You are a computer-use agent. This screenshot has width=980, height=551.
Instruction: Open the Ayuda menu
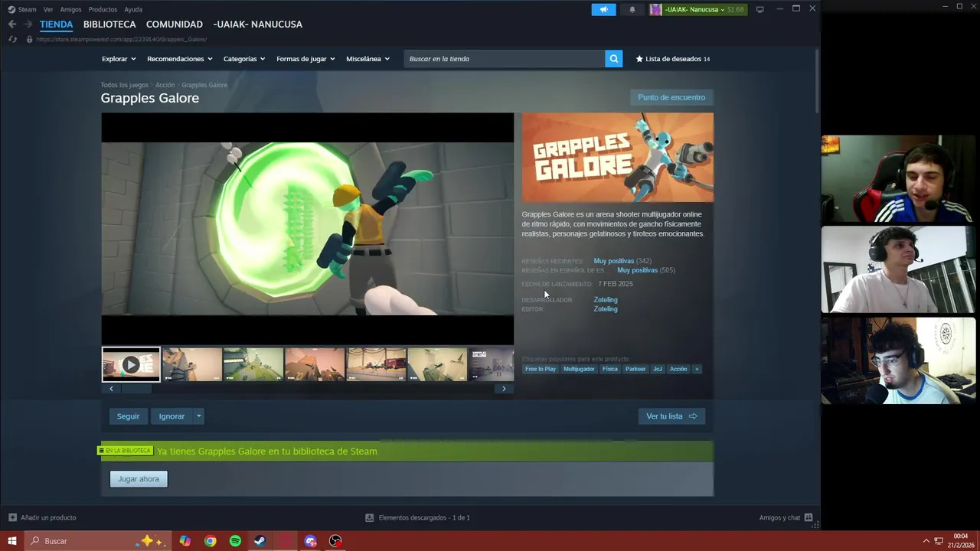[133, 9]
